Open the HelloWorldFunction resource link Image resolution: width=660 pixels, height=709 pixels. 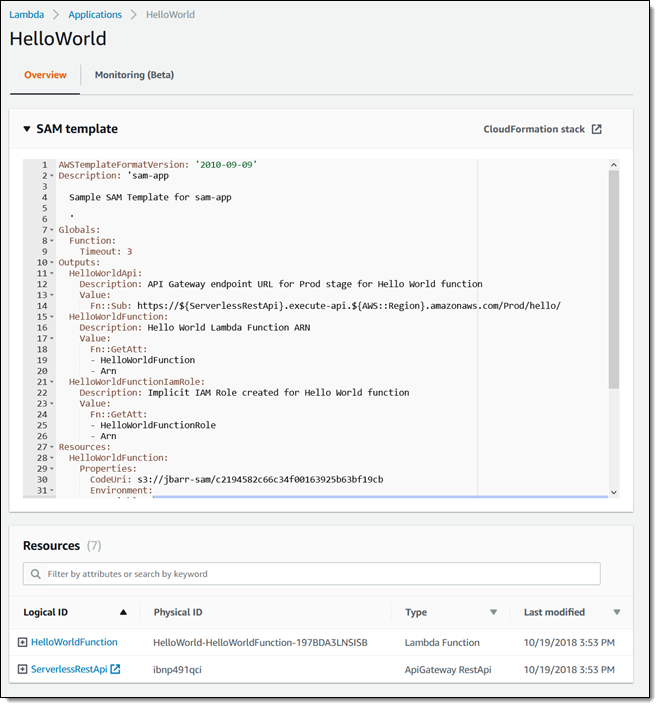pyautogui.click(x=74, y=642)
